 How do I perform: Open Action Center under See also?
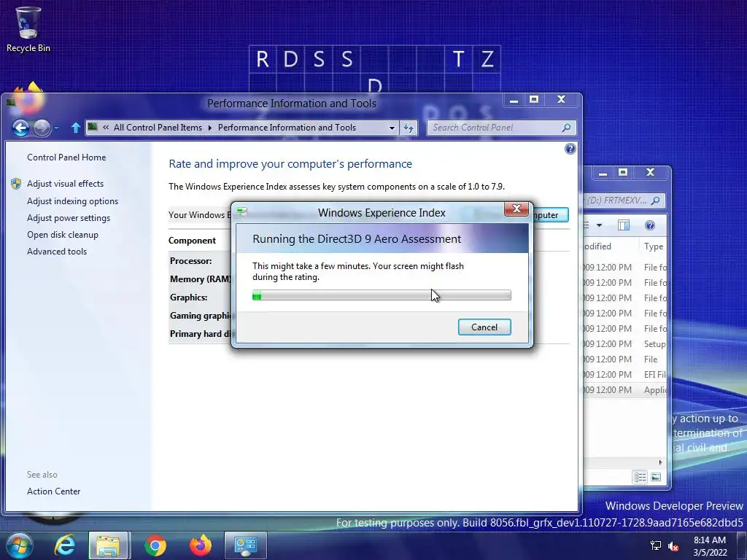coord(53,491)
